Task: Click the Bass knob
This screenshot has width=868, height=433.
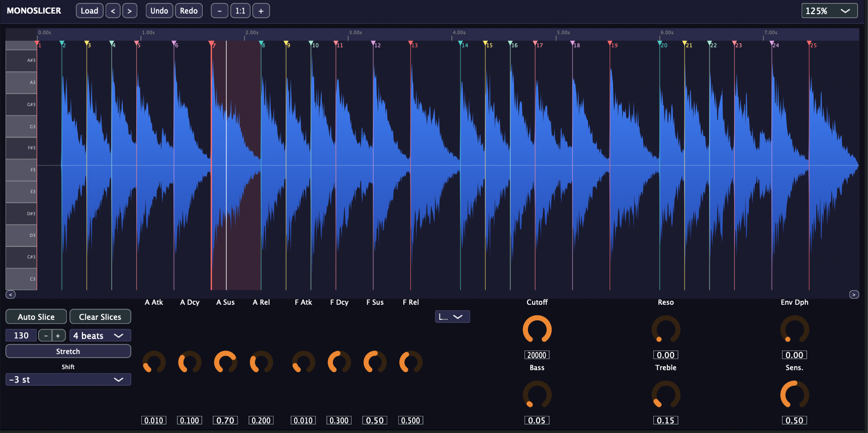Action: (537, 395)
